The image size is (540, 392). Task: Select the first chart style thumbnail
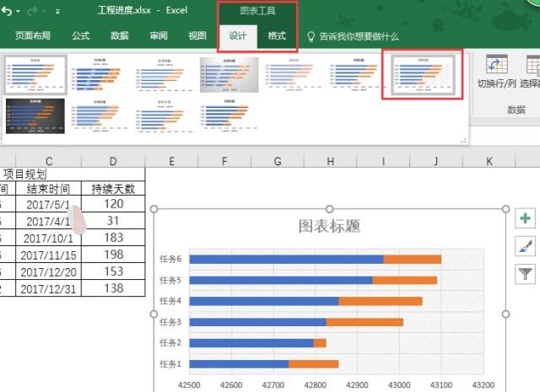(35, 74)
